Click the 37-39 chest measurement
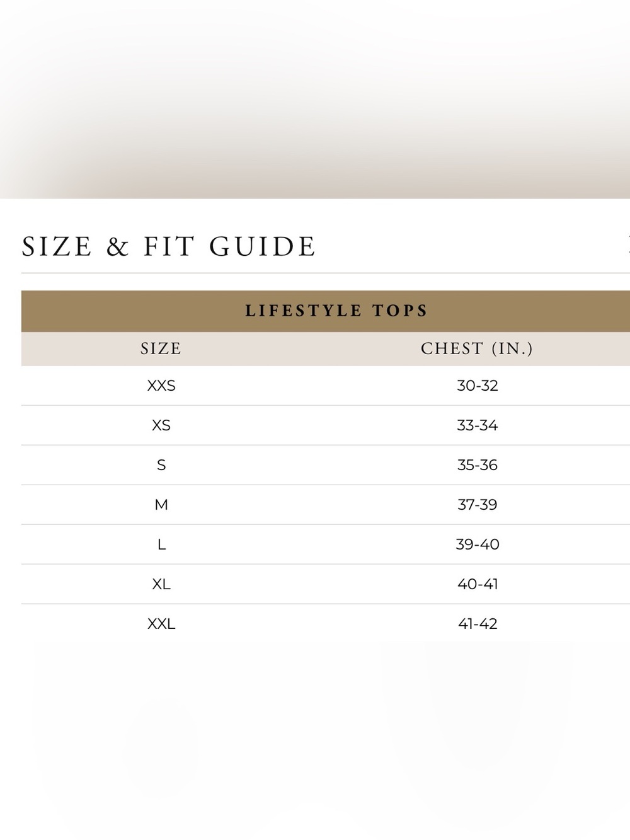 click(x=478, y=505)
